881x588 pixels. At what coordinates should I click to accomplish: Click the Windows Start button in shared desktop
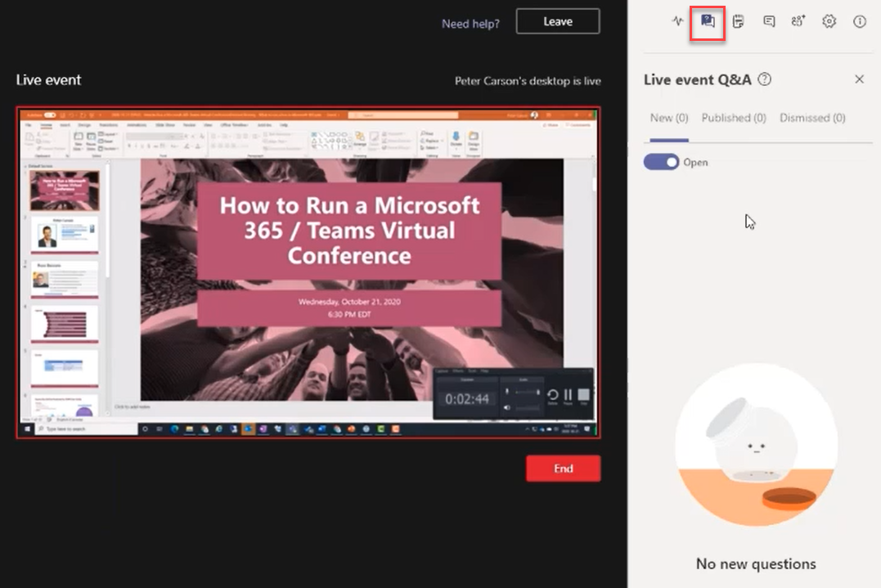[x=28, y=429]
